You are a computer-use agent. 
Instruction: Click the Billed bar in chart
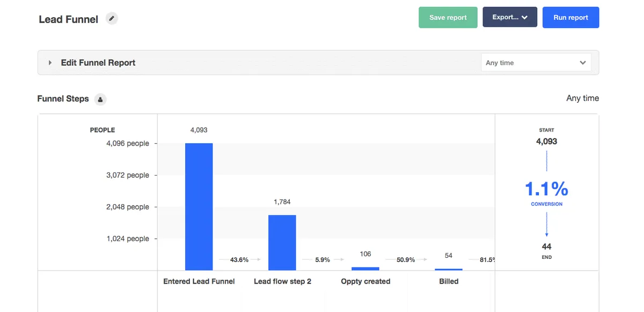point(449,269)
